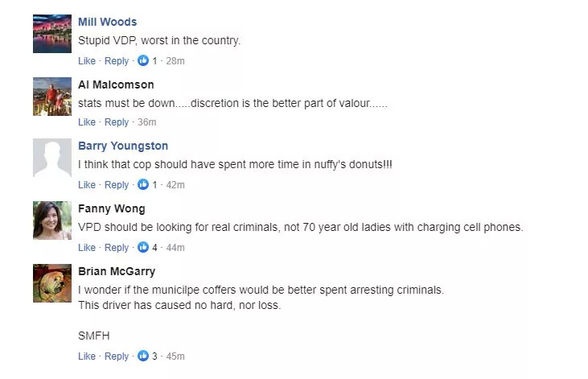Click Brian McGarry's dog avatar
Image resolution: width=588 pixels, height=379 pixels.
coord(52,283)
